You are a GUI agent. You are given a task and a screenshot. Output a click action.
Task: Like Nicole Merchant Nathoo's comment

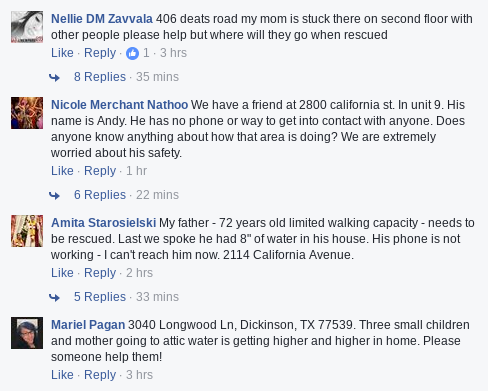pos(62,171)
